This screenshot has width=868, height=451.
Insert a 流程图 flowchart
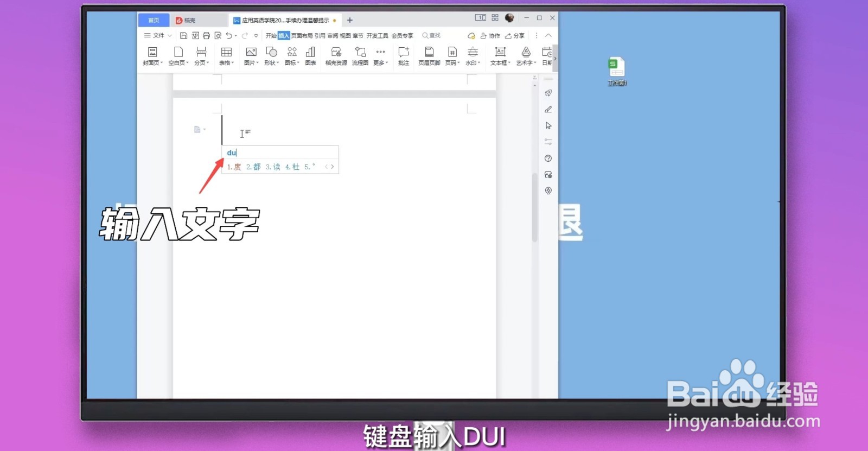click(360, 56)
